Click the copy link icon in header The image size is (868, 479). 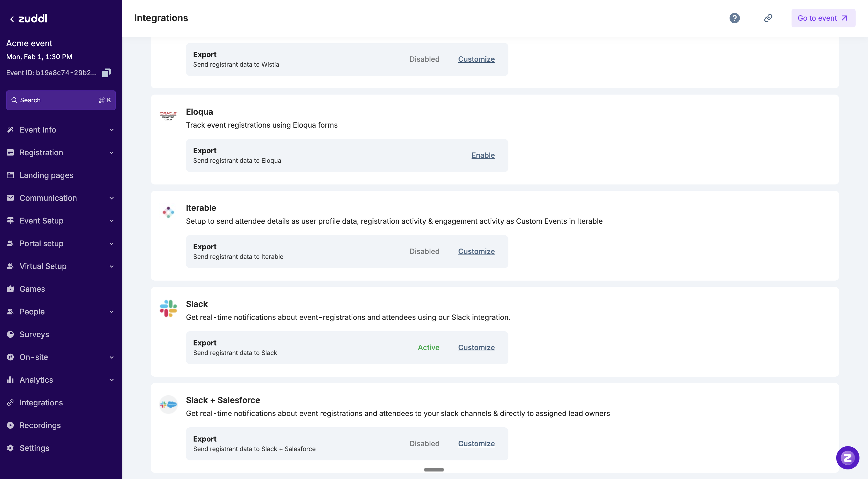click(768, 18)
